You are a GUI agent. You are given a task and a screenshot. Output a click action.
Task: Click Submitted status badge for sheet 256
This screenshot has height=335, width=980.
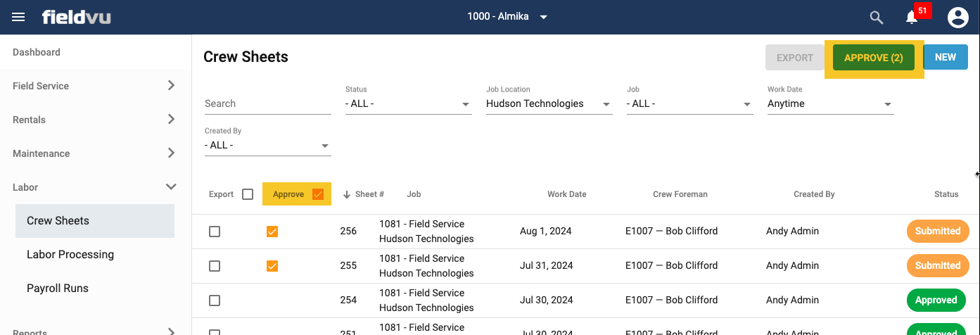938,231
